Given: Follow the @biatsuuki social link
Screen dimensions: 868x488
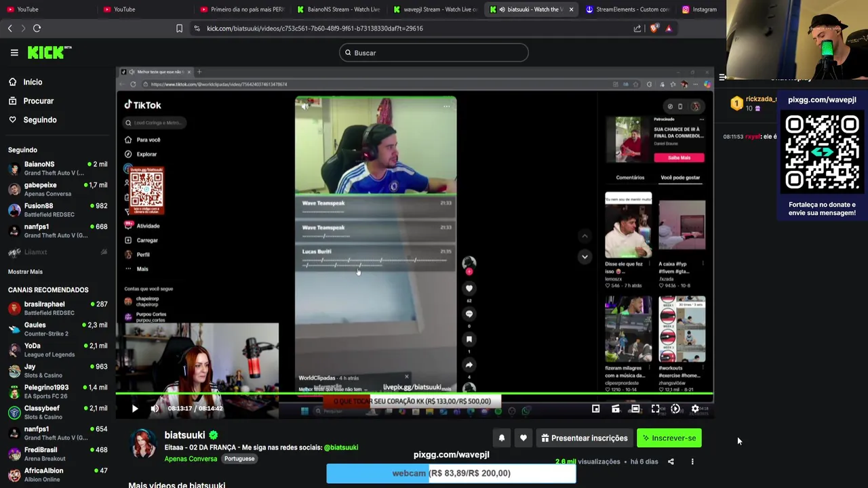Looking at the screenshot, I should 340,447.
